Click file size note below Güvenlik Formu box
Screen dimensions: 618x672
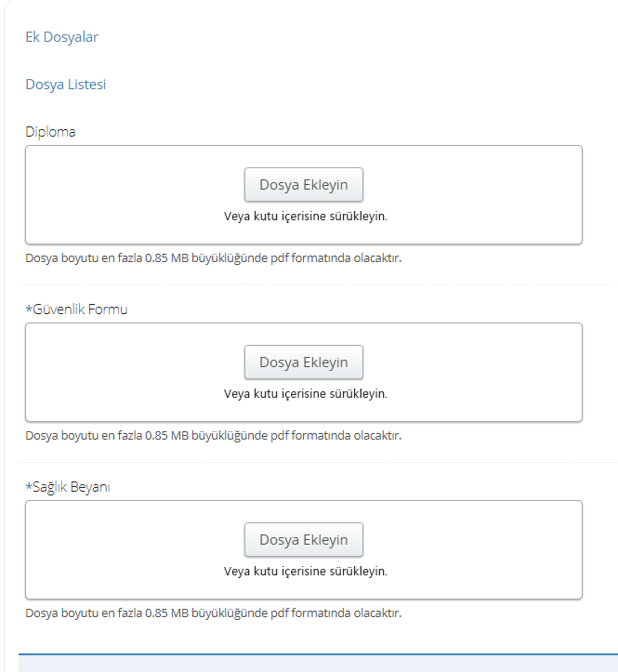(x=214, y=435)
